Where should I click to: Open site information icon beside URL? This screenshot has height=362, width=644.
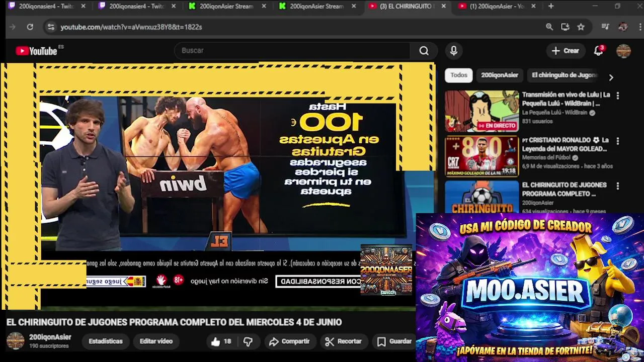(x=50, y=27)
